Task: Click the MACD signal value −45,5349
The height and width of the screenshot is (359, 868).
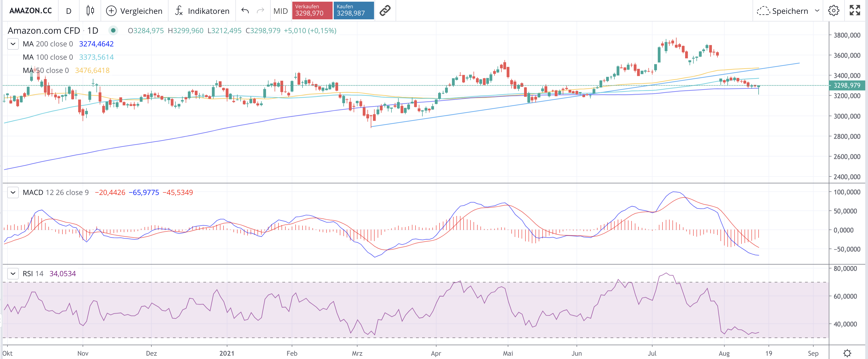Action: tap(178, 192)
